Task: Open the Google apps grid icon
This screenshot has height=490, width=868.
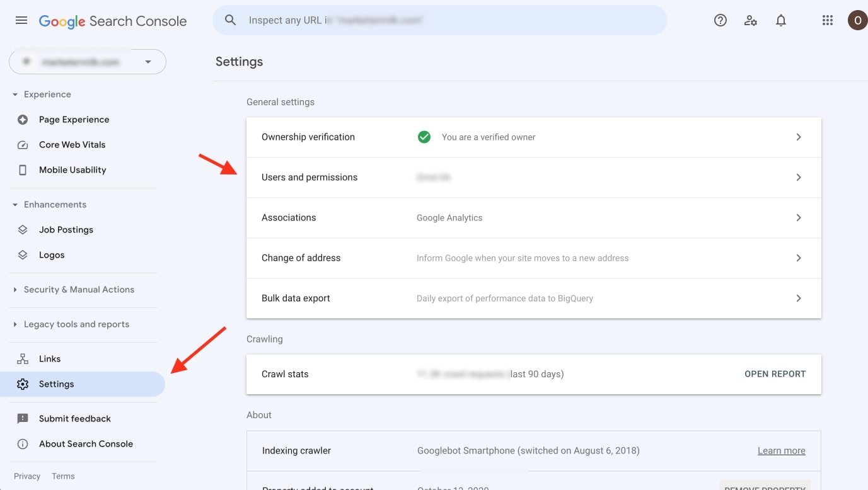Action: pos(828,20)
